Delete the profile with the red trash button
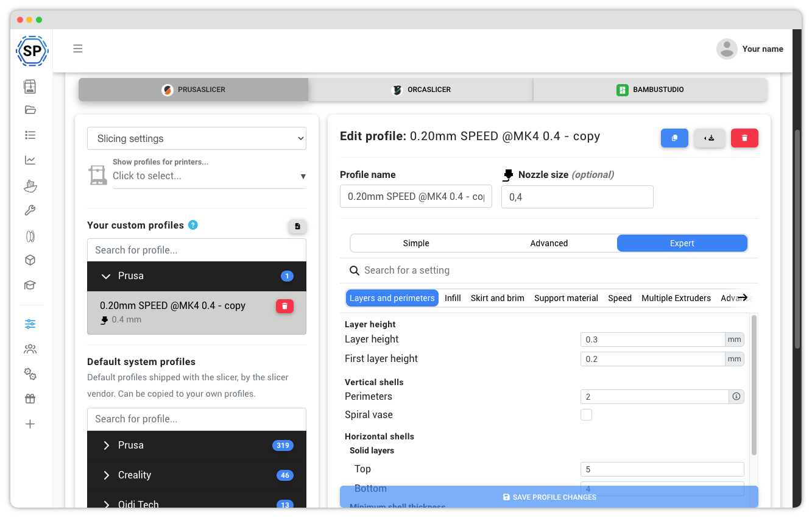Screen dimensions: 812x518 click(744, 138)
